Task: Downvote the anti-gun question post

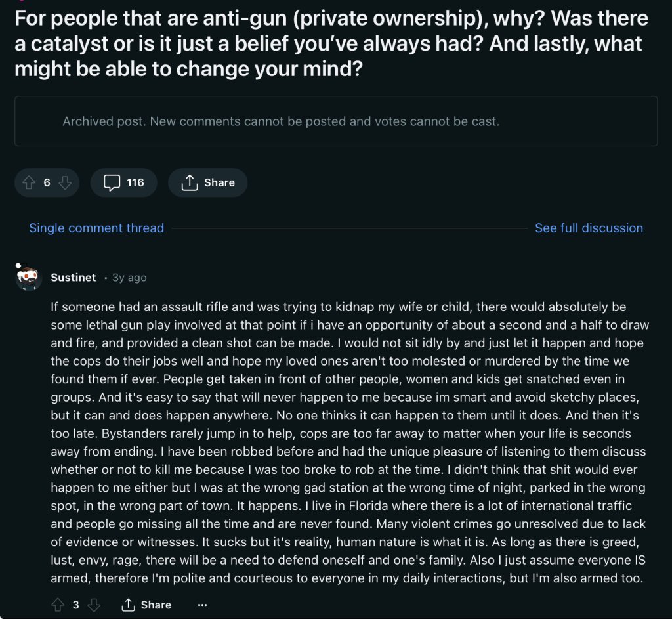Action: pyautogui.click(x=64, y=182)
